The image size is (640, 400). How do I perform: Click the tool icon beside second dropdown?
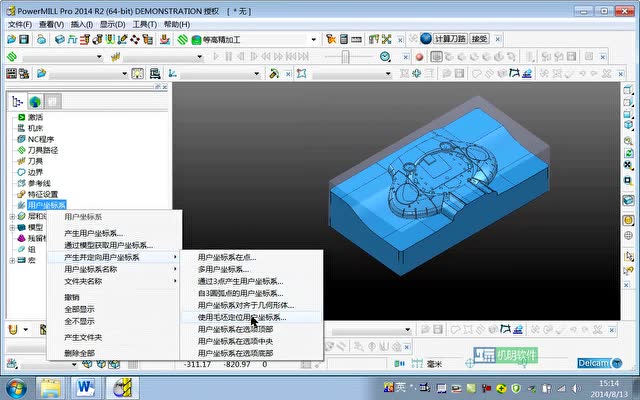pos(116,57)
